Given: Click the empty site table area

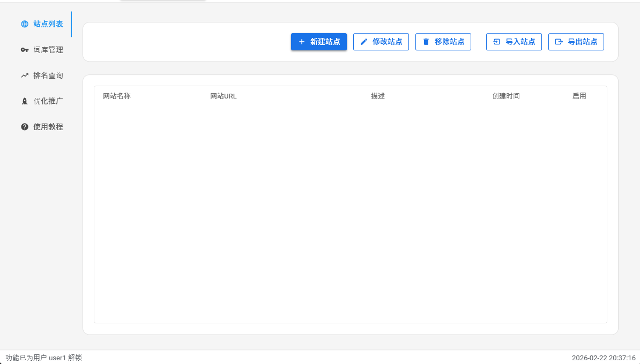Looking at the screenshot, I should pyautogui.click(x=350, y=214).
